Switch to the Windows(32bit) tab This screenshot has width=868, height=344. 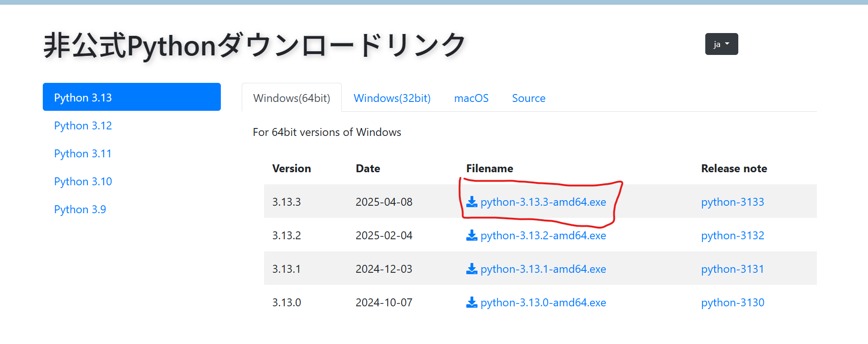pos(392,98)
